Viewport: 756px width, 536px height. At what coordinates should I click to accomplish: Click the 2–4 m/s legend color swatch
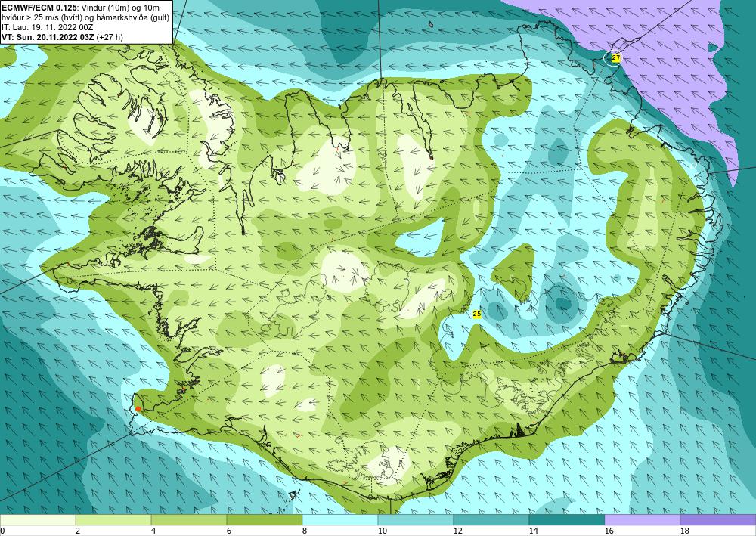pos(113,520)
